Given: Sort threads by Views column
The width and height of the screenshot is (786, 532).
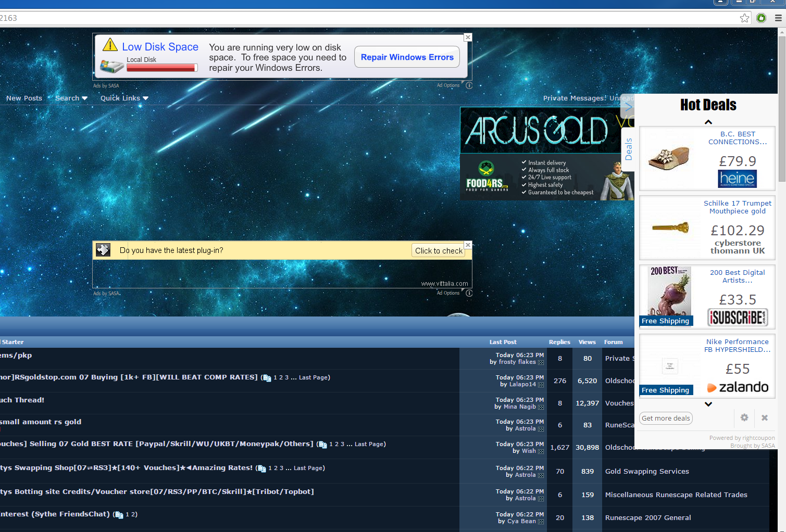Looking at the screenshot, I should coord(587,342).
